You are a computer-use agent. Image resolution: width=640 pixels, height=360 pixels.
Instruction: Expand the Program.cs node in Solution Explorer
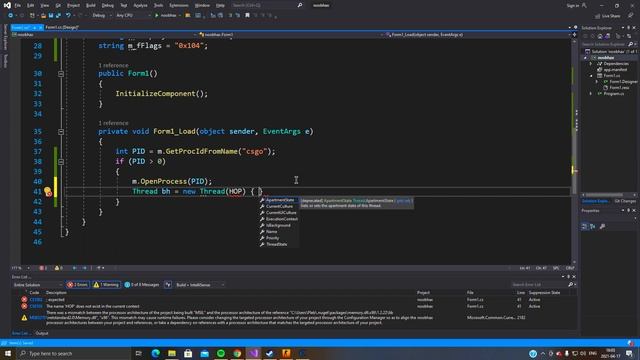coord(591,94)
